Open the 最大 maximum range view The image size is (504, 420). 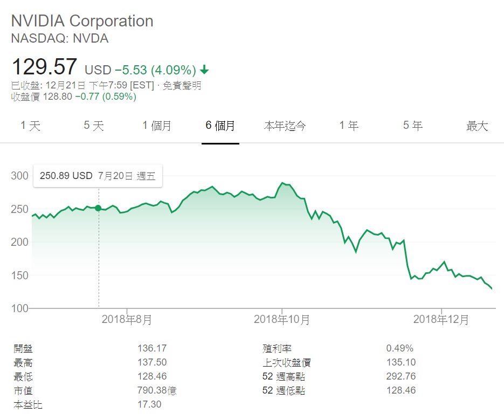point(477,125)
